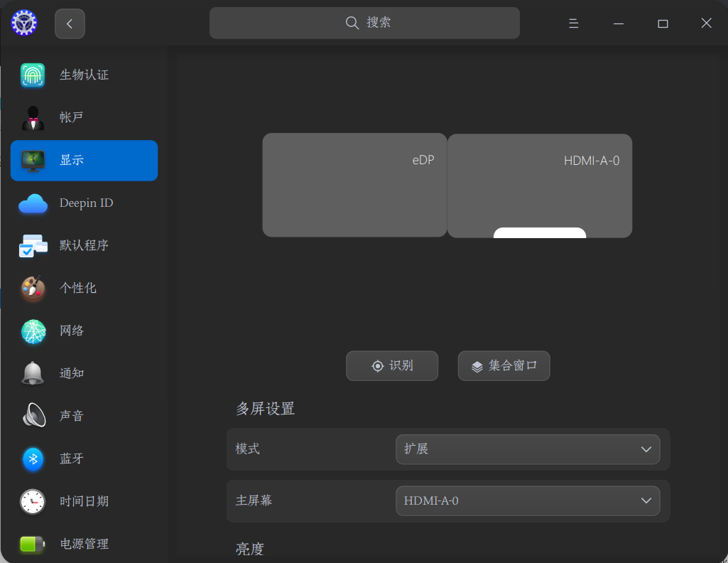Select the eDP monitor rectangle

pyautogui.click(x=354, y=185)
